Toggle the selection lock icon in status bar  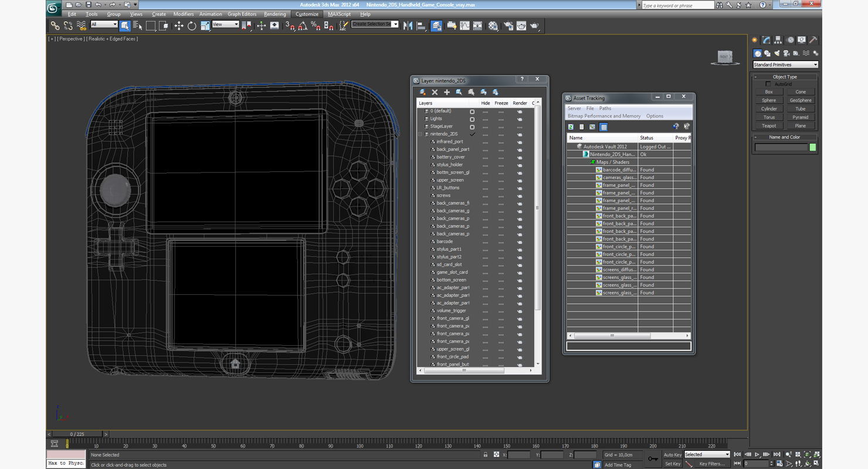(x=486, y=454)
